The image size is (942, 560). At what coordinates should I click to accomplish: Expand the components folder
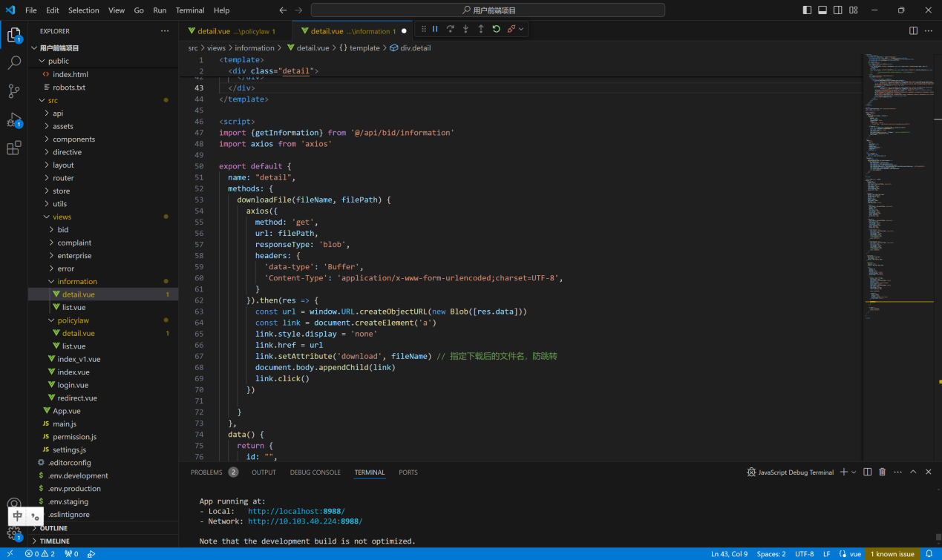(x=73, y=139)
